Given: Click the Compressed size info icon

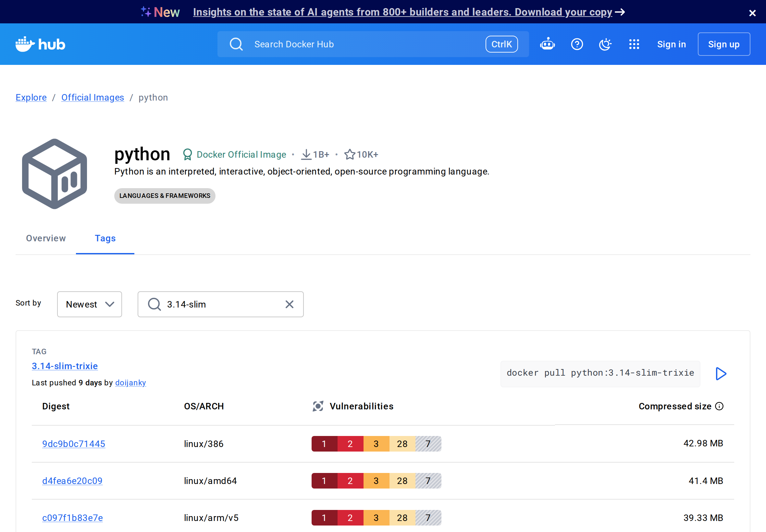Looking at the screenshot, I should tap(719, 406).
